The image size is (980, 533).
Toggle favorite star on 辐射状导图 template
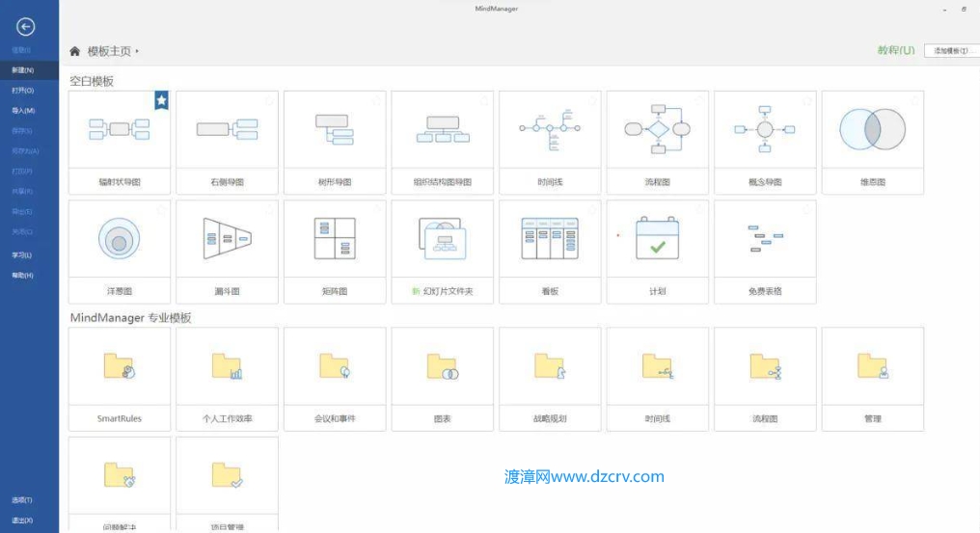[161, 100]
